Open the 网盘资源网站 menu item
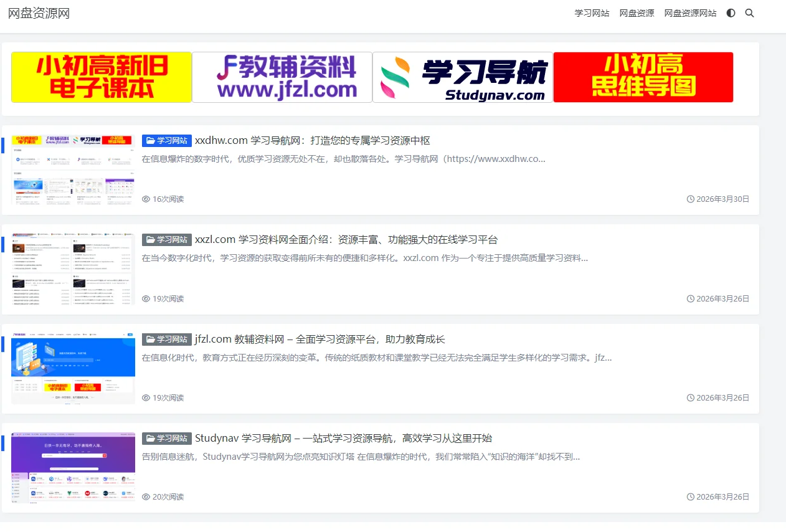This screenshot has width=786, height=532. 690,12
